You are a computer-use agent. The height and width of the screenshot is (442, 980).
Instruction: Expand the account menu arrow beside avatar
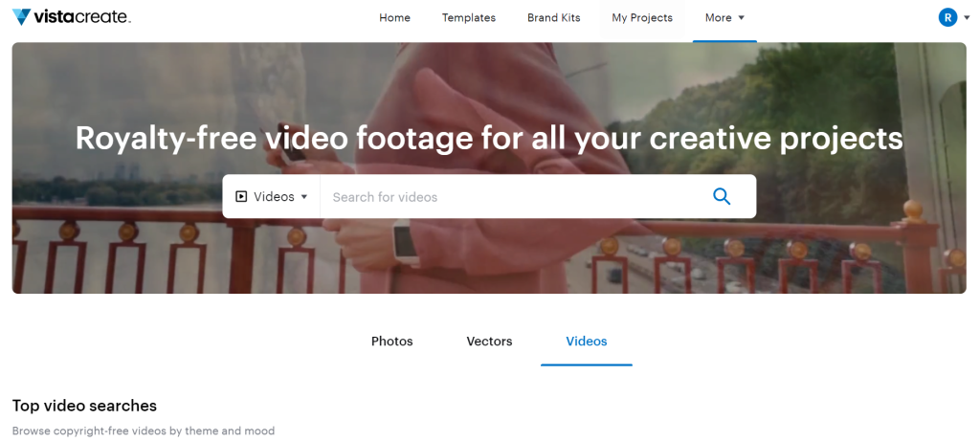tap(968, 17)
